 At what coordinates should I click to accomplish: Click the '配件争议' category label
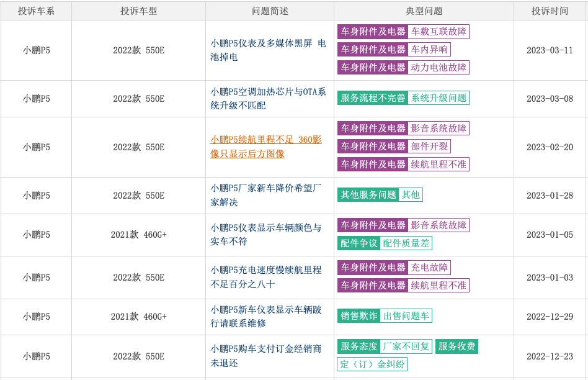(x=359, y=243)
